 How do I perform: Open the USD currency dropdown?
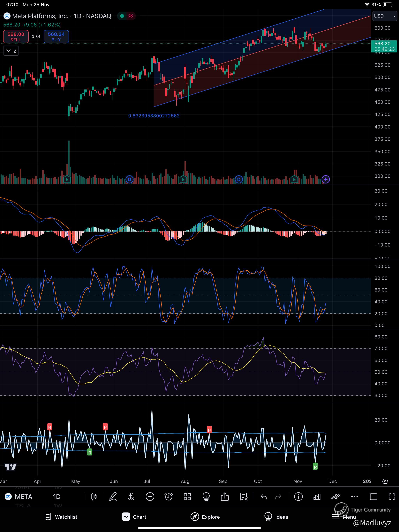pos(385,16)
